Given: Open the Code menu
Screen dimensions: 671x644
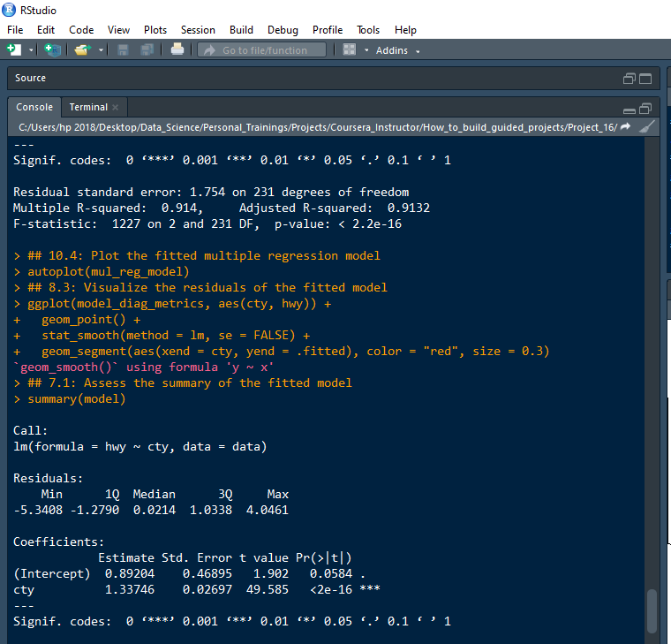Looking at the screenshot, I should pyautogui.click(x=81, y=30).
